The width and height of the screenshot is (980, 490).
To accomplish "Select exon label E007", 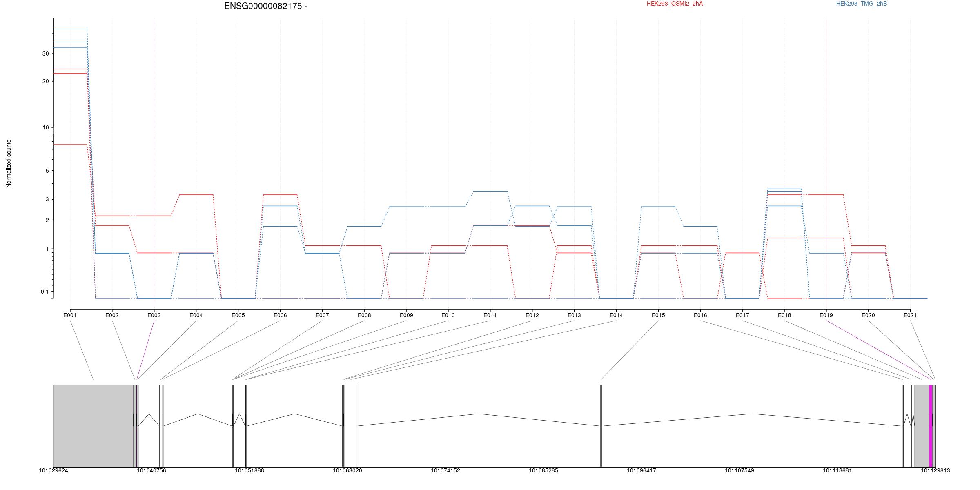I will click(x=322, y=315).
